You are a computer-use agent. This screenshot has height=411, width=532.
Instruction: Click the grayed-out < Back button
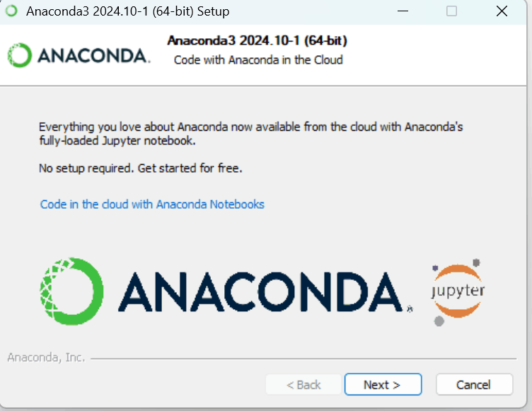click(303, 385)
